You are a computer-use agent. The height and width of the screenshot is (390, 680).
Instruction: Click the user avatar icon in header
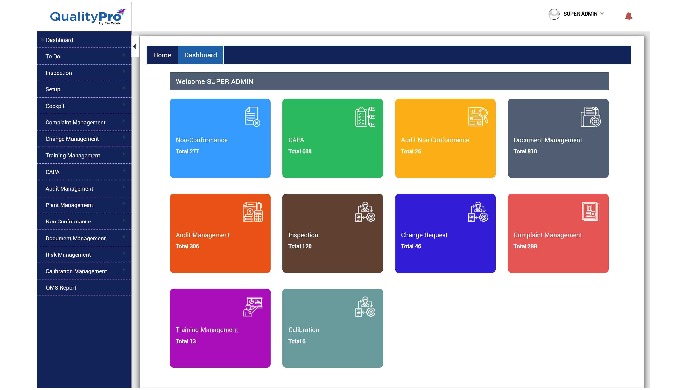click(554, 14)
